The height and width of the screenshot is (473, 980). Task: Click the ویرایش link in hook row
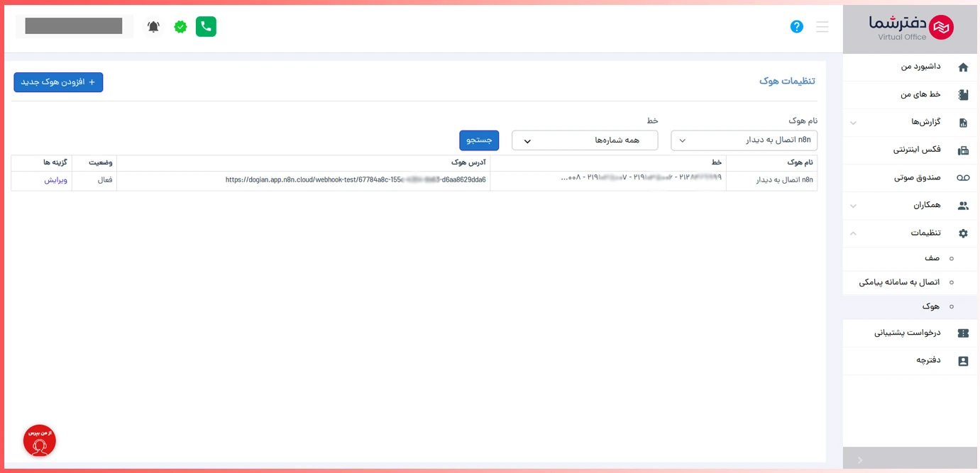pos(55,180)
